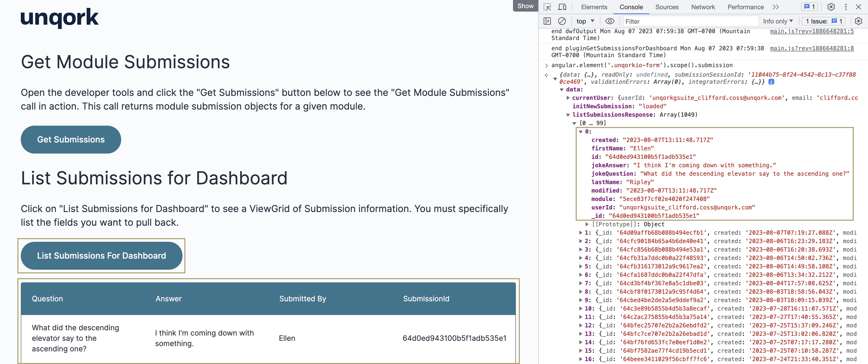
Task: Clear the console with the clear icon
Action: tap(562, 21)
